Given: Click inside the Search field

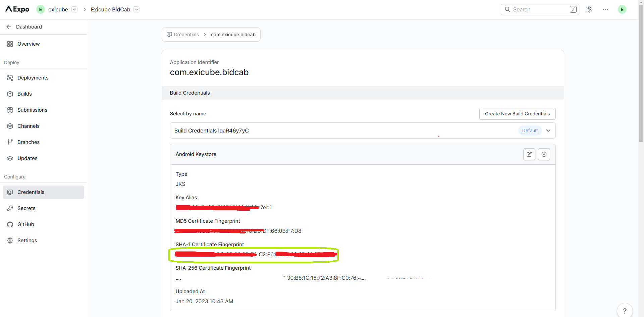Looking at the screenshot, I should tap(537, 9).
